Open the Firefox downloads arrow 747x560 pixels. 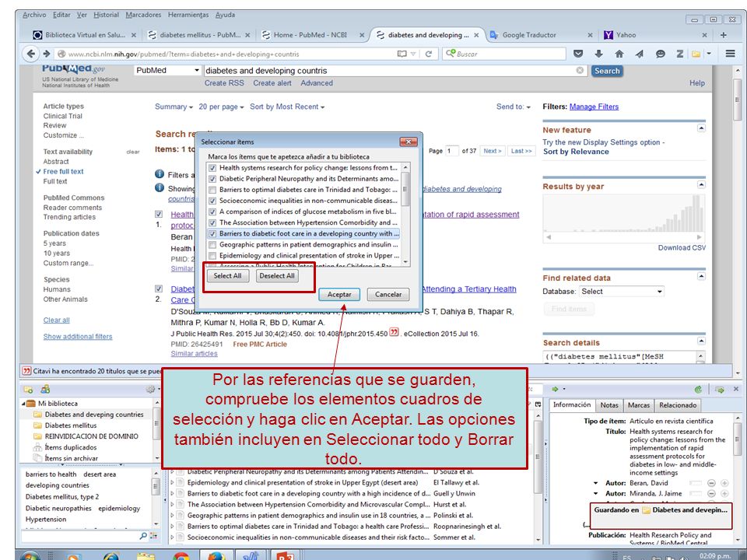point(599,54)
